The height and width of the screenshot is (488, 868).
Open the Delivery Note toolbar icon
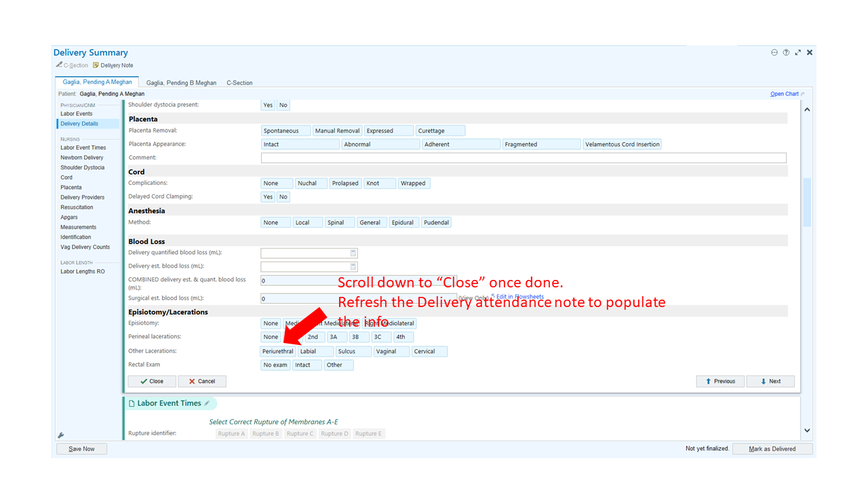click(96, 65)
